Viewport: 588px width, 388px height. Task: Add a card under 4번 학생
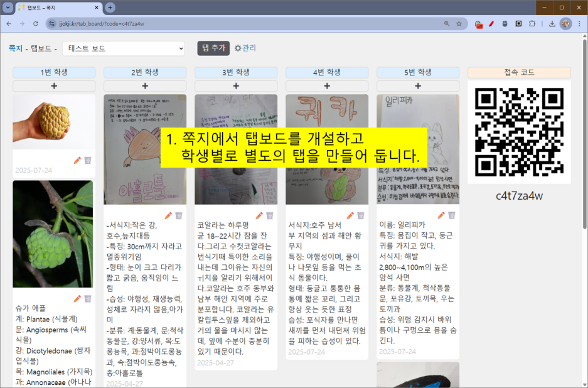pos(327,86)
